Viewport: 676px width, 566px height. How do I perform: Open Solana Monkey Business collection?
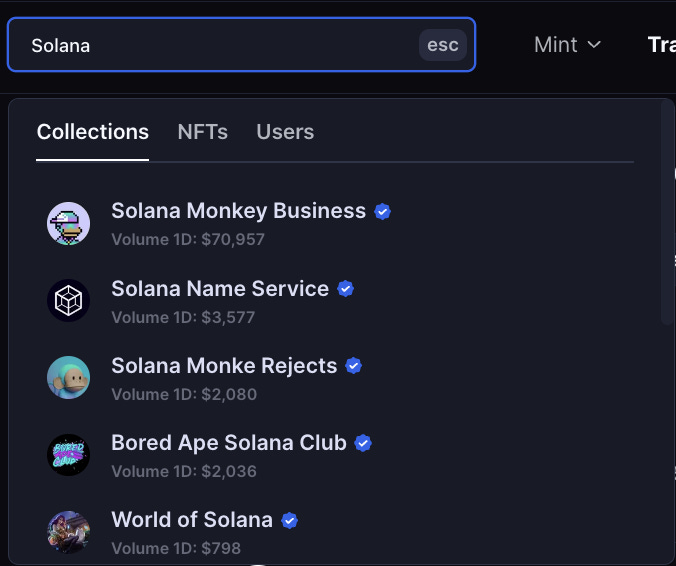point(238,211)
